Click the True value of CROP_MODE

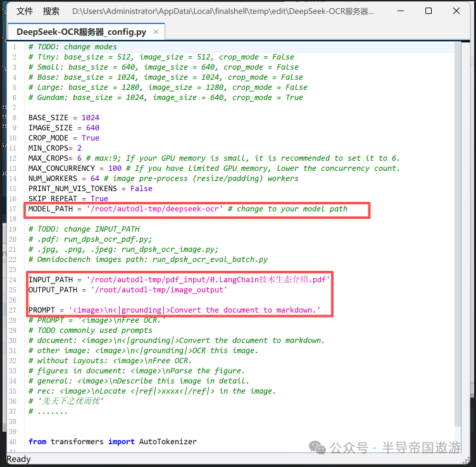[91, 138]
